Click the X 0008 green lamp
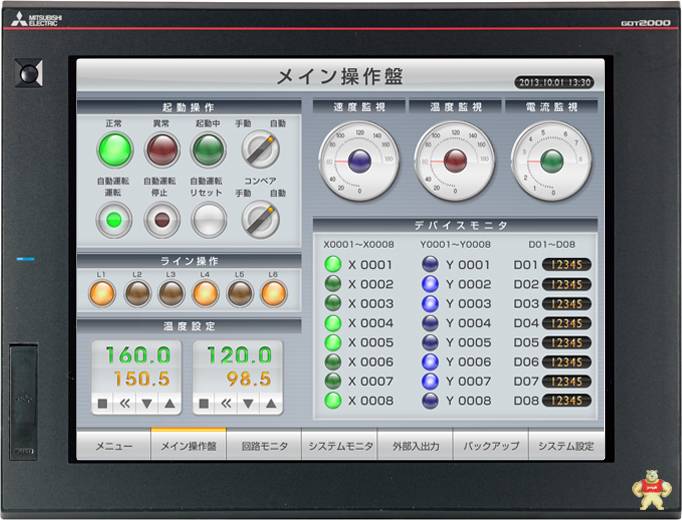The height and width of the screenshot is (520, 682). tap(333, 400)
